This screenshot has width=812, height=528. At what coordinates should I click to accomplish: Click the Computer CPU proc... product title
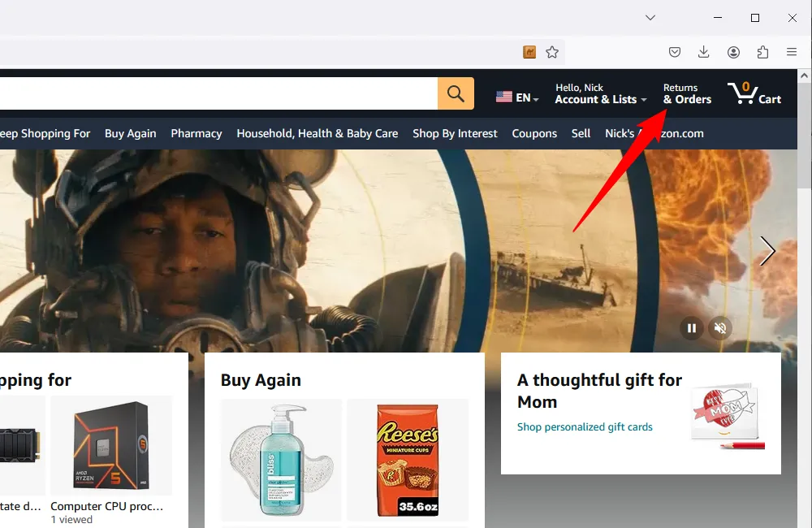point(106,506)
